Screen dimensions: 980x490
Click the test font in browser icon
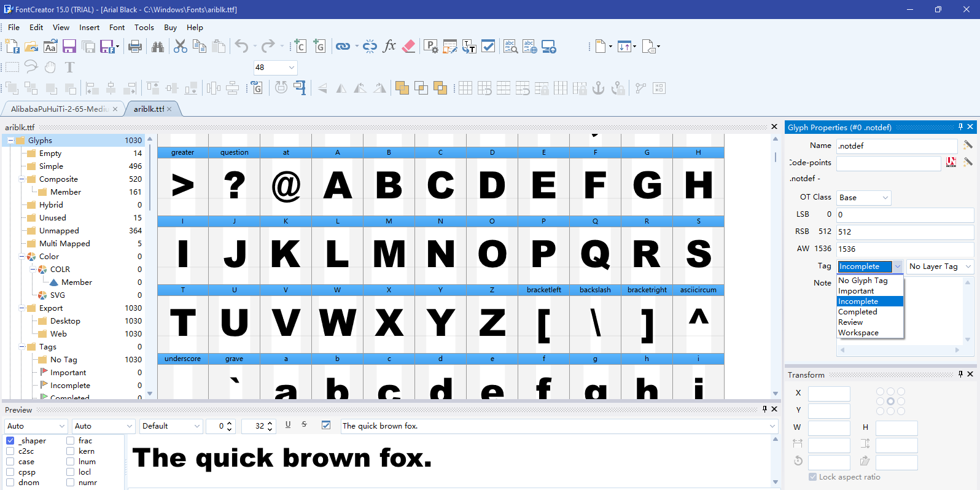point(530,46)
